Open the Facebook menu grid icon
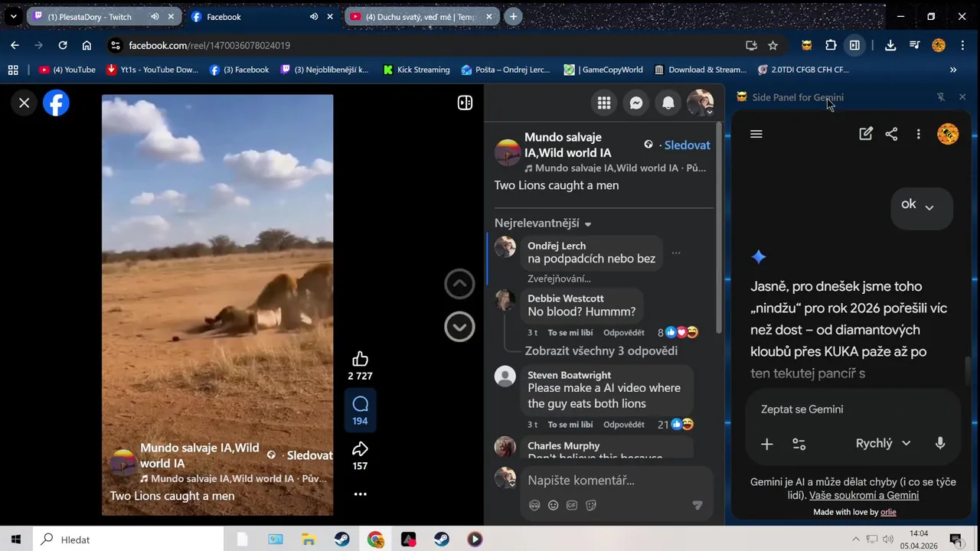Viewport: 980px width, 551px height. [604, 103]
